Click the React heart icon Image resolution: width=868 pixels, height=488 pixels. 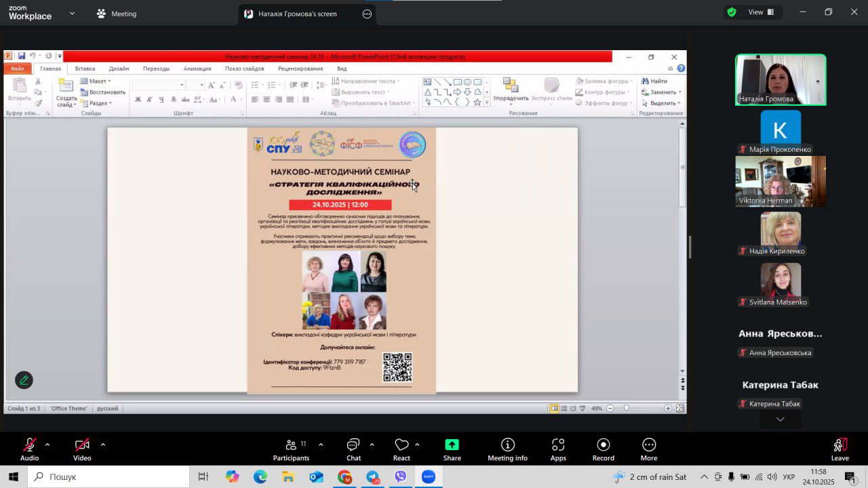click(x=401, y=445)
